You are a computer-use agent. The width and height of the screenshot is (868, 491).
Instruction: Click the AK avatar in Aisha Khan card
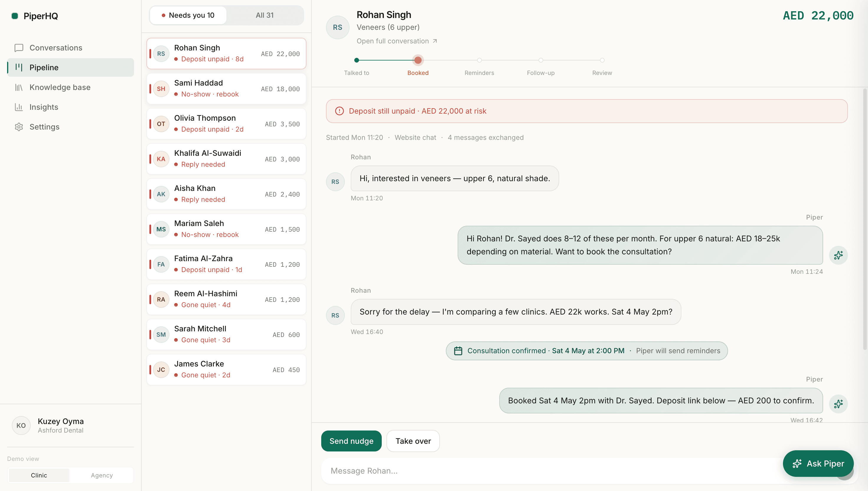tap(161, 194)
